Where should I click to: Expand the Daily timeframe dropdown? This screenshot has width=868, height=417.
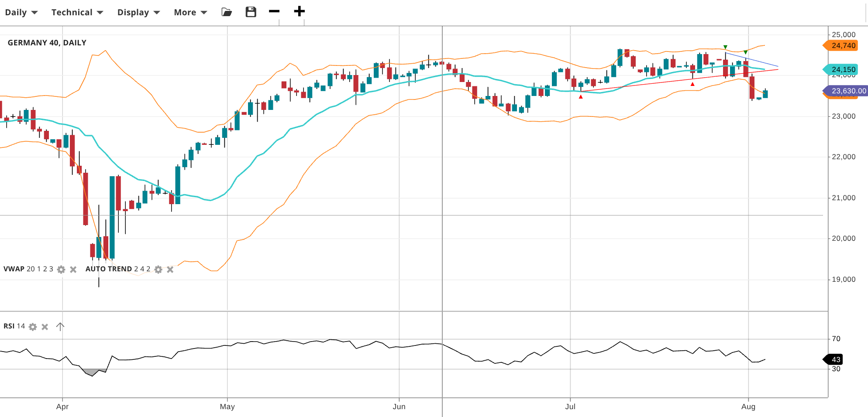pyautogui.click(x=21, y=12)
